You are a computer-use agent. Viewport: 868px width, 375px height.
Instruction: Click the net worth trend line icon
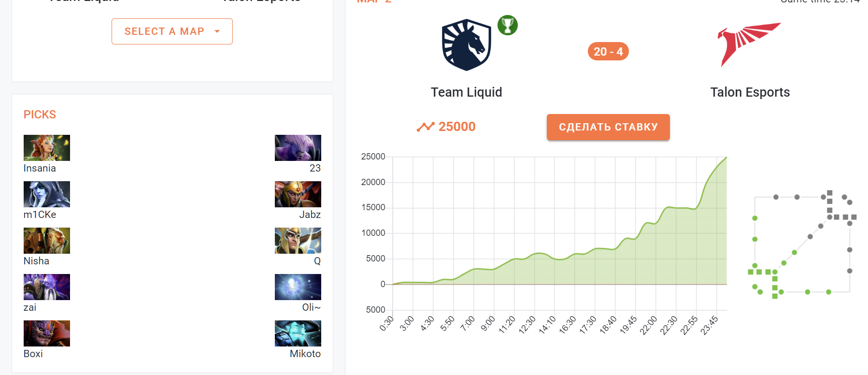click(x=426, y=127)
